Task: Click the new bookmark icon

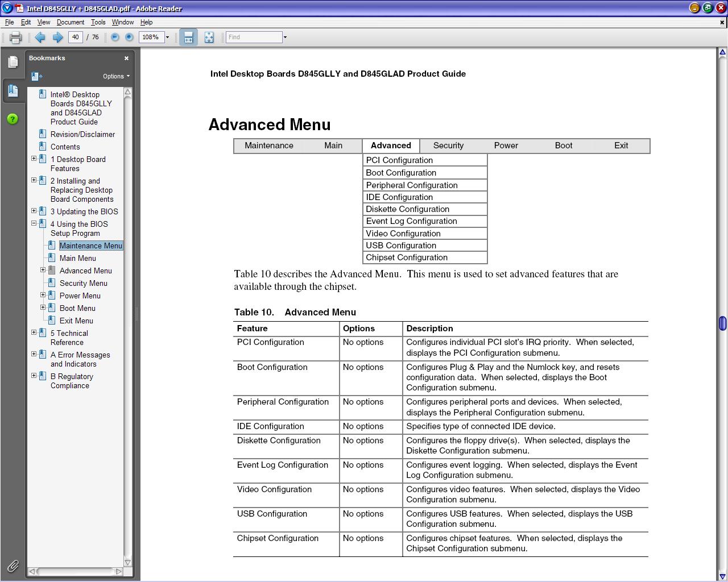Action: coord(37,76)
